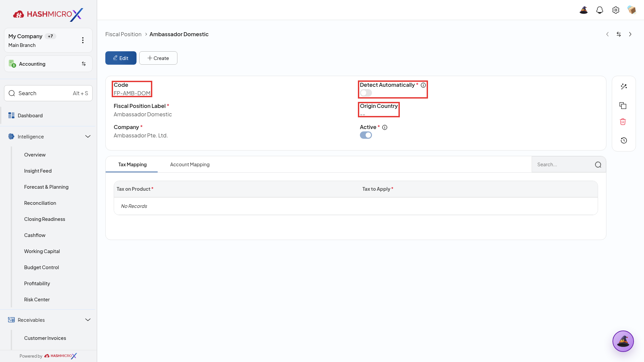Viewport: 644px width, 362px height.
Task: Open the wizard hat assistant in top bar
Action: pyautogui.click(x=584, y=10)
